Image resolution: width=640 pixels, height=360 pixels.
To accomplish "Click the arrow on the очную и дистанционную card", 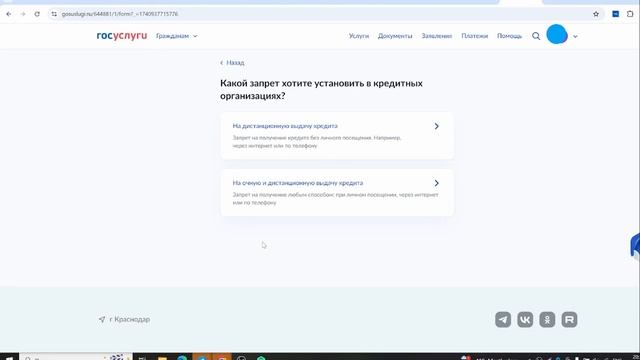I will (436, 183).
